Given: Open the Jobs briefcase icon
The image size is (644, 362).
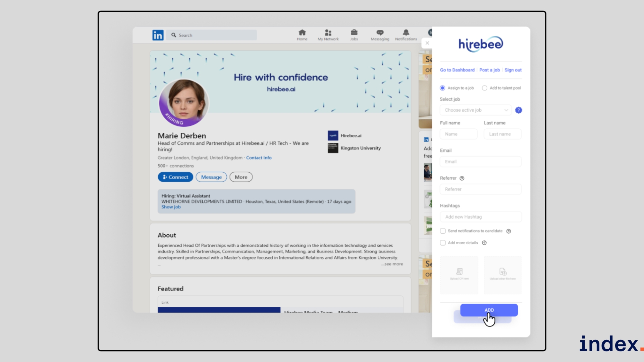Looking at the screenshot, I should tap(354, 33).
